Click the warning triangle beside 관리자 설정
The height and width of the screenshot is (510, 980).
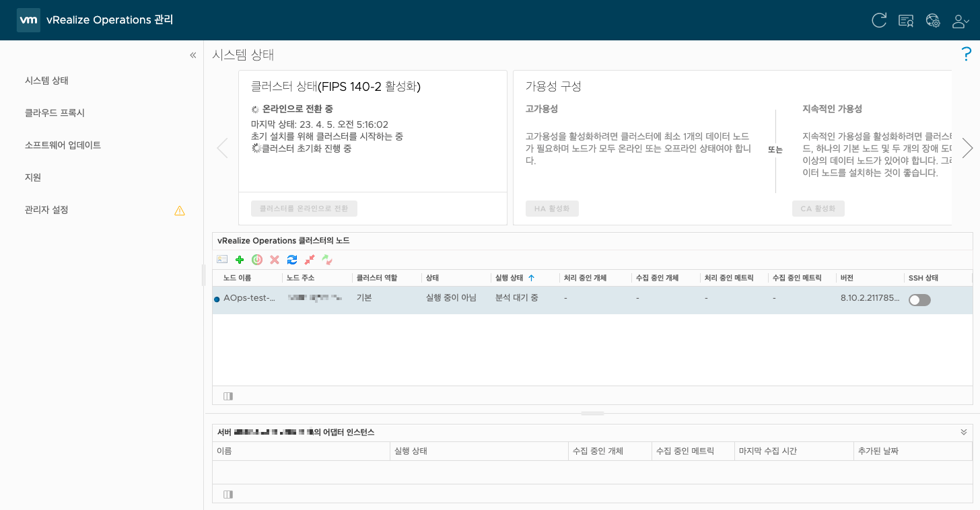tap(180, 211)
